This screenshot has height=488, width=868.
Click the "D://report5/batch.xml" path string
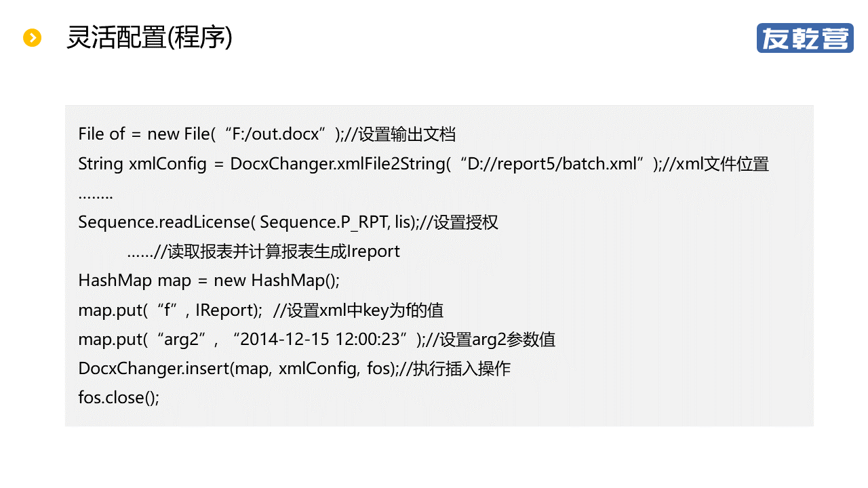tap(555, 164)
